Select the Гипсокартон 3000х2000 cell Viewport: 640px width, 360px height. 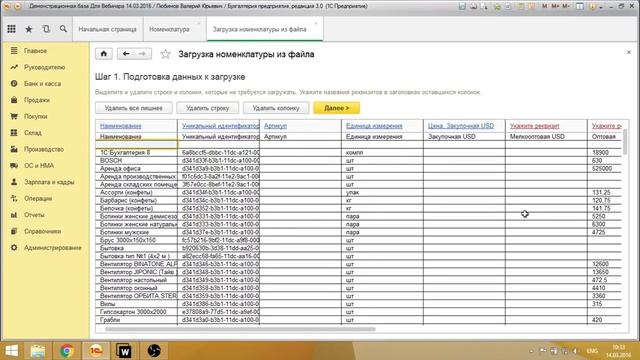point(137,311)
